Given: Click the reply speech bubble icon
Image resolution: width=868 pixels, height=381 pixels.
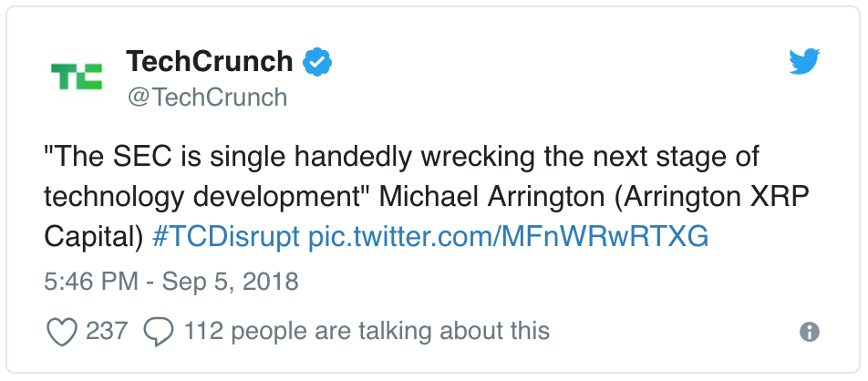Looking at the screenshot, I should pyautogui.click(x=159, y=331).
